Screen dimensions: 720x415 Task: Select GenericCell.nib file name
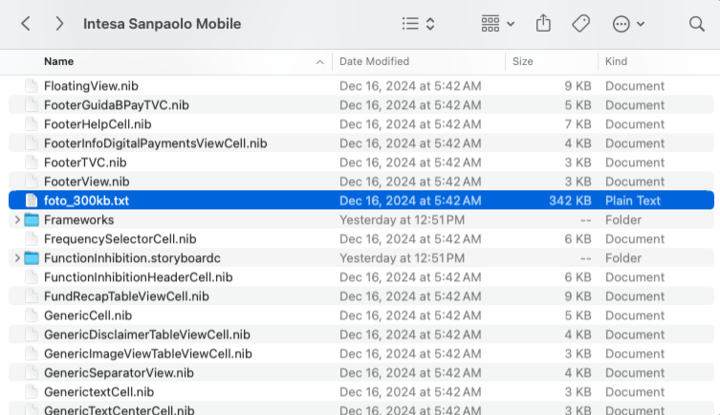click(x=88, y=315)
